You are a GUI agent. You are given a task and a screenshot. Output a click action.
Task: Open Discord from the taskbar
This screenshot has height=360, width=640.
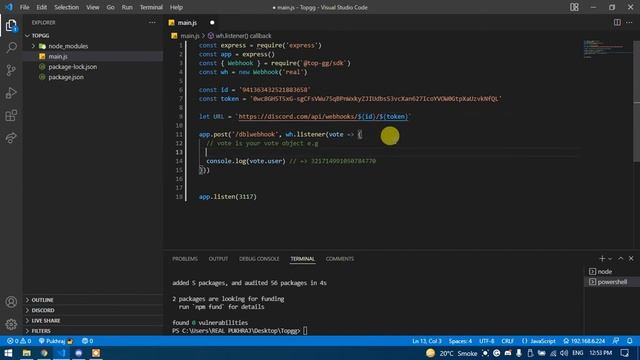[78, 353]
